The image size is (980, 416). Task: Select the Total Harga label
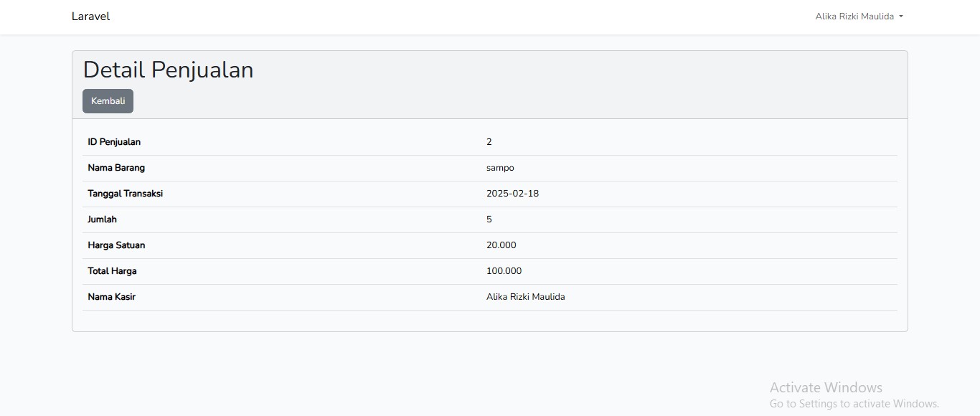pos(112,271)
